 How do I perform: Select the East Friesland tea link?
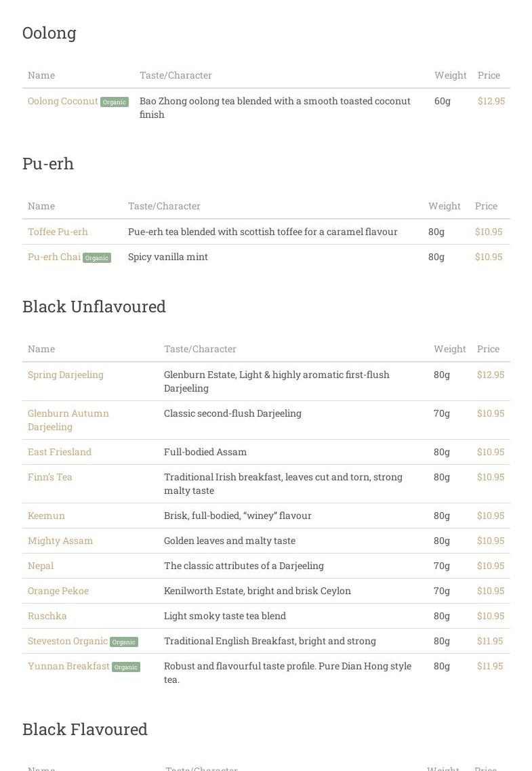click(60, 452)
